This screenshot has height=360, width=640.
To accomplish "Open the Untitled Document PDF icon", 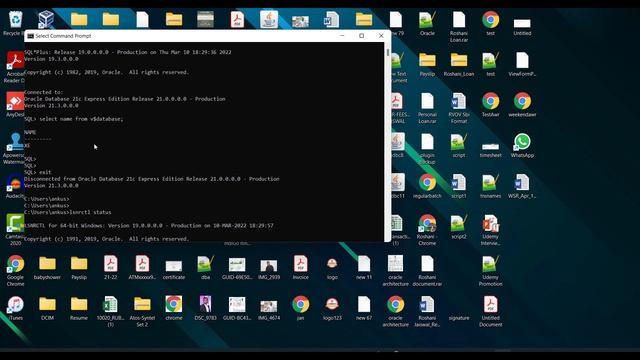I will pos(491,311).
